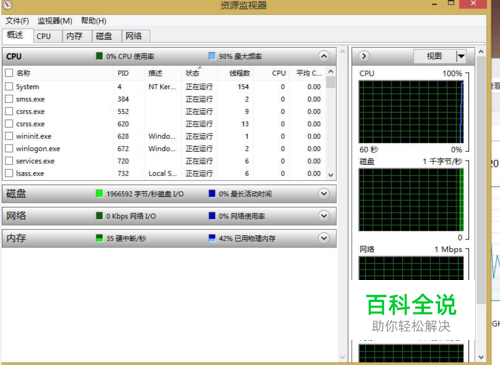The image size is (500, 365).
Task: Click the 网络 activity graph
Action: pos(411,268)
